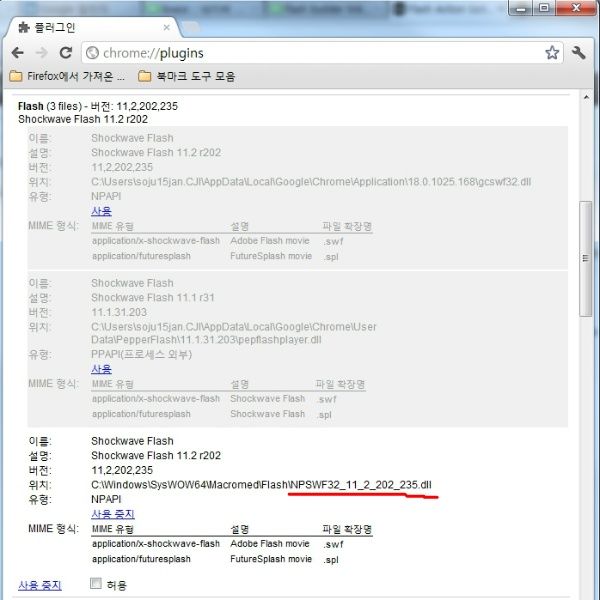Click the browser back arrow
Screen dimensions: 600x600
coord(18,53)
